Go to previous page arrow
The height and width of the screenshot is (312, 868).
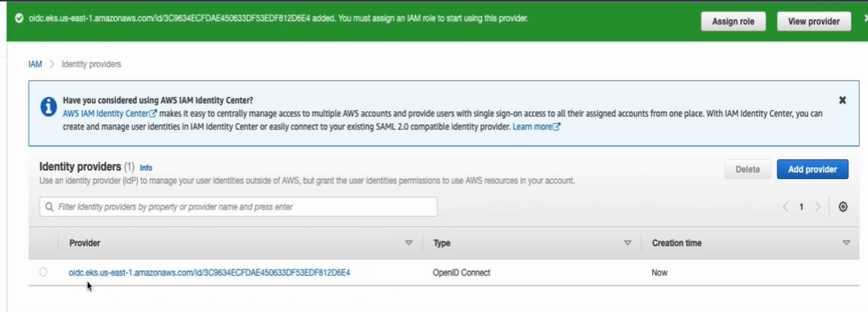click(x=785, y=207)
